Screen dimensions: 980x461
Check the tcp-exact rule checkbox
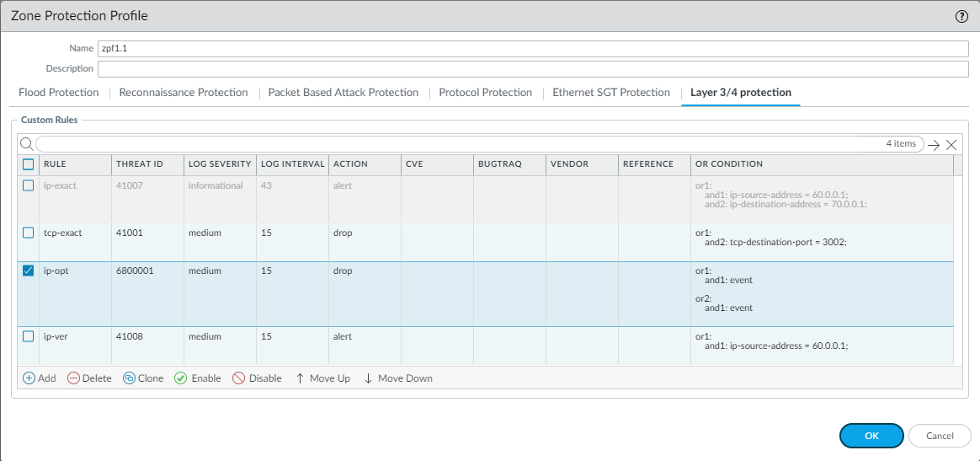[29, 233]
